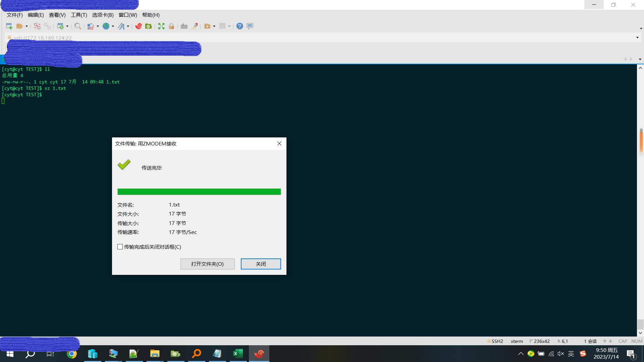644x362 pixels.
Task: Click the Layout grid toolbar icon
Action: pyautogui.click(x=222, y=26)
